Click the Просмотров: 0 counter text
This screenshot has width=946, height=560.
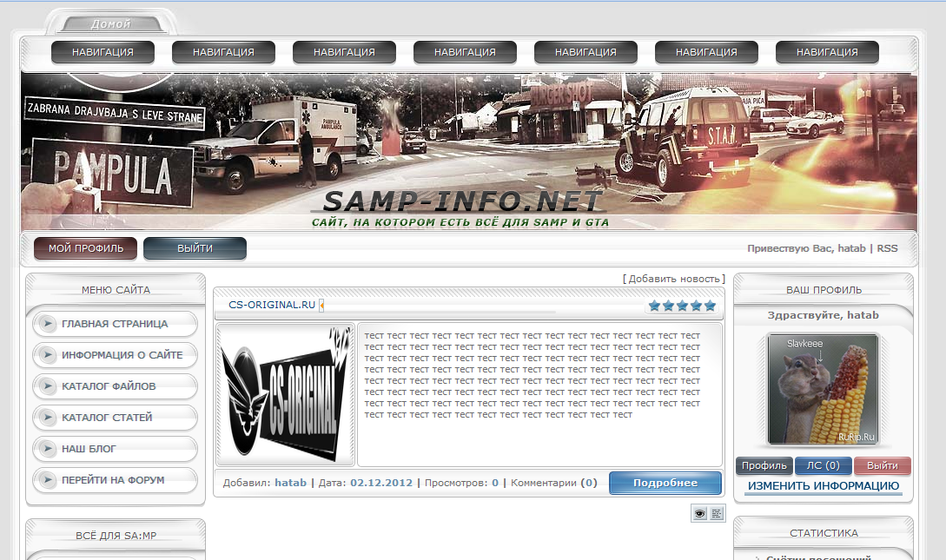click(x=461, y=483)
